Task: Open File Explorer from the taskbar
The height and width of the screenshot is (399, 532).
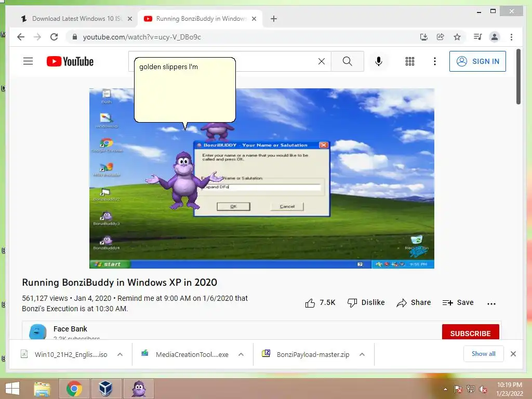Action: 42,389
